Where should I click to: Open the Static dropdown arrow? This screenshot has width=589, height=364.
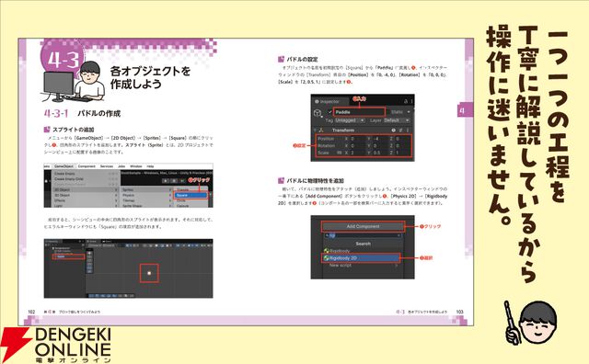point(409,112)
